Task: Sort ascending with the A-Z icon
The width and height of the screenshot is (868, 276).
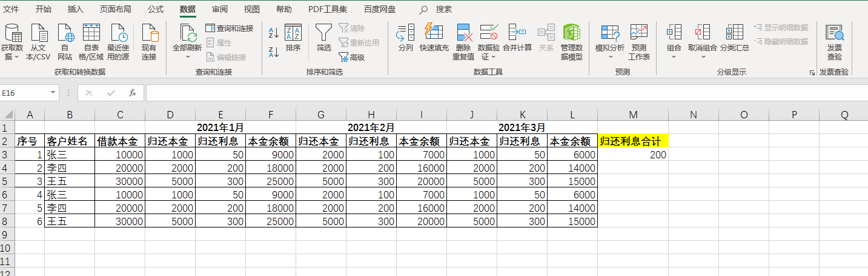Action: [273, 33]
